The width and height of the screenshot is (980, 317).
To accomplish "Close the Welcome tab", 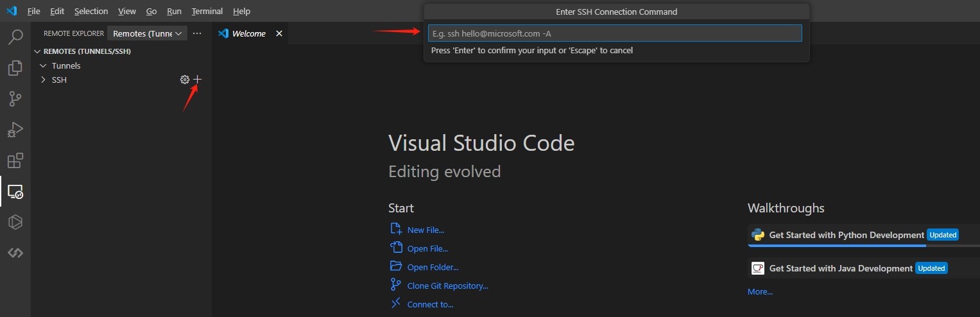I will click(x=279, y=33).
